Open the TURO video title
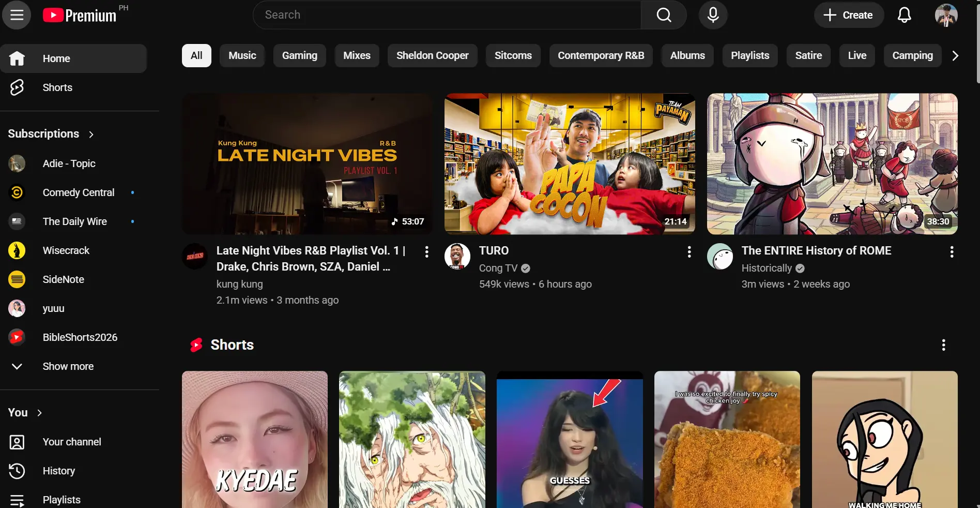 pyautogui.click(x=494, y=250)
